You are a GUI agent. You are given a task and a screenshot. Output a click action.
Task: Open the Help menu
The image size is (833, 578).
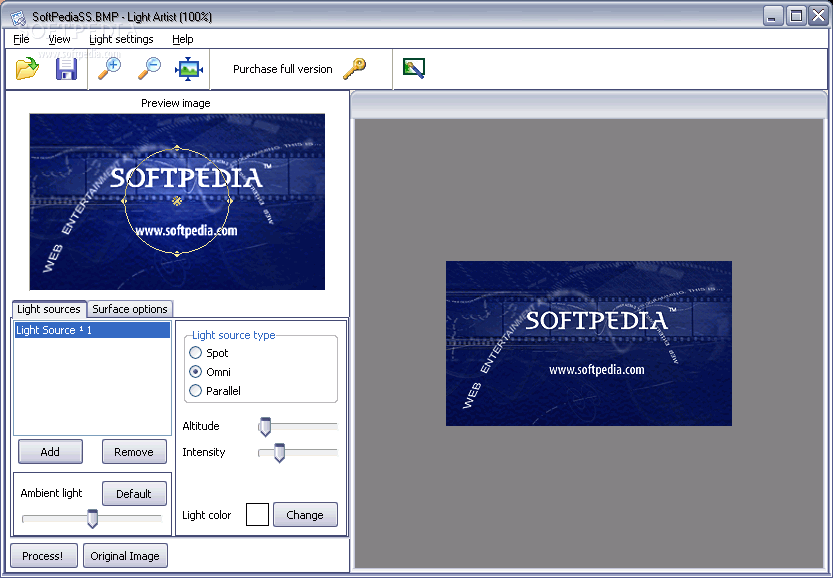click(x=183, y=39)
